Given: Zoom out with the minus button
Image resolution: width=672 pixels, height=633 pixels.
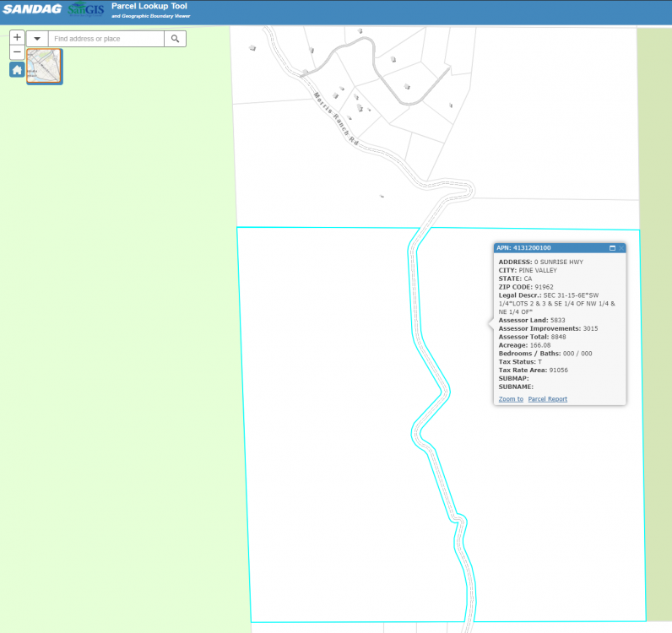Looking at the screenshot, I should pos(17,52).
